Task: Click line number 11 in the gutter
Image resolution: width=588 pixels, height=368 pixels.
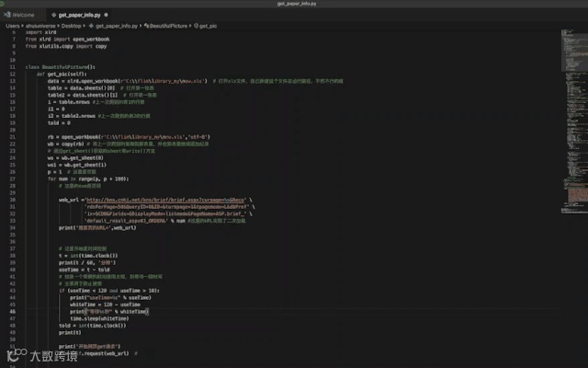Action: point(13,67)
